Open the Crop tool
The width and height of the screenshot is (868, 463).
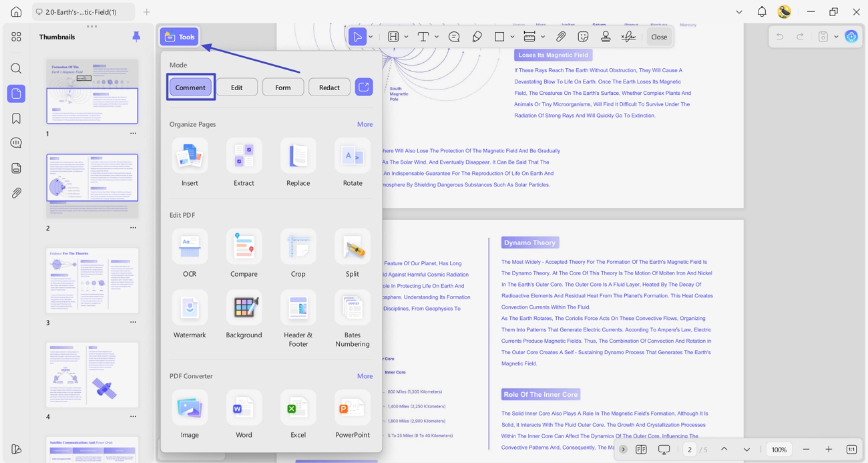(298, 253)
